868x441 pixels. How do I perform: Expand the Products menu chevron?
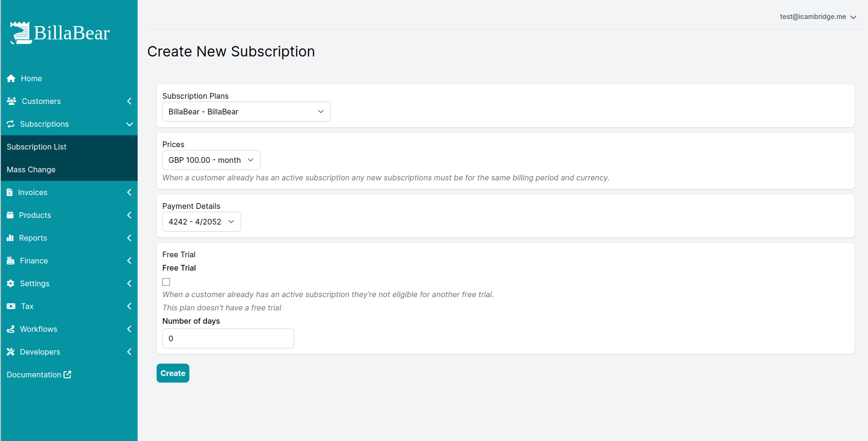pyautogui.click(x=129, y=215)
